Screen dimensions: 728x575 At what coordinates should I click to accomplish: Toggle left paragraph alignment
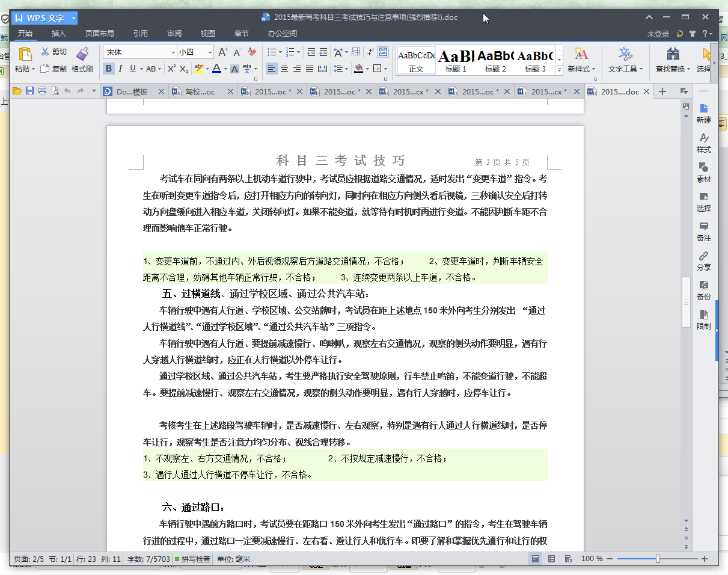(272, 69)
